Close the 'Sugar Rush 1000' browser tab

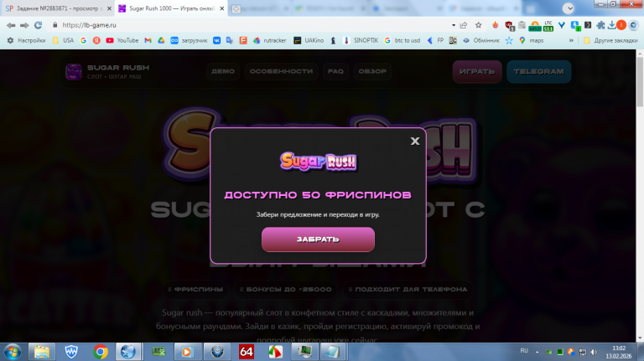221,8
